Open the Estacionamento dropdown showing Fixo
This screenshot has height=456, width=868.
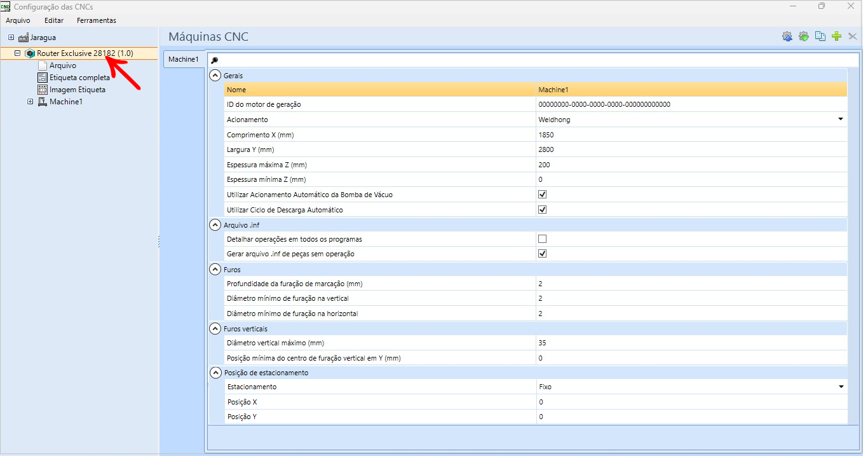691,387
